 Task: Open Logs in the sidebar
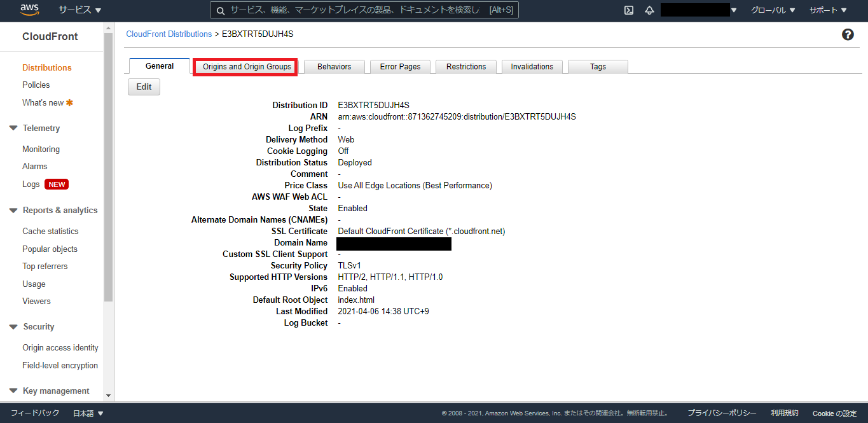(31, 184)
